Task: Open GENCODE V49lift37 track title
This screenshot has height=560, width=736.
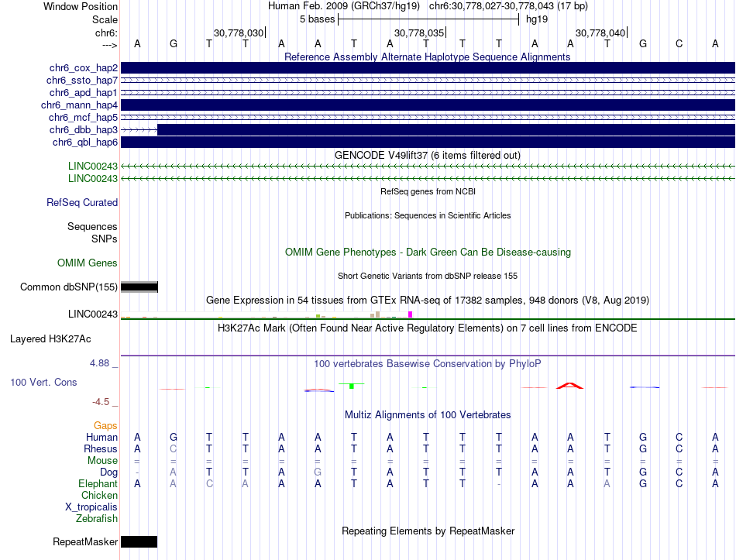Action: (427, 156)
